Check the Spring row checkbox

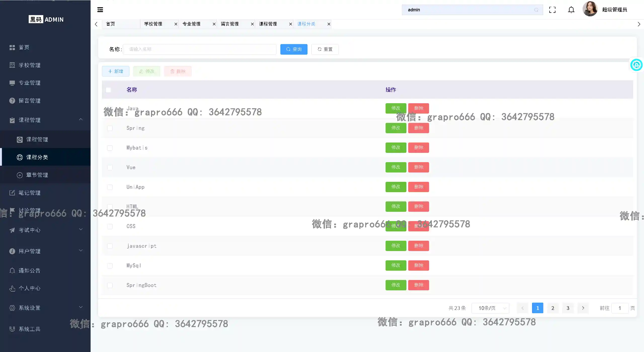[x=110, y=128]
